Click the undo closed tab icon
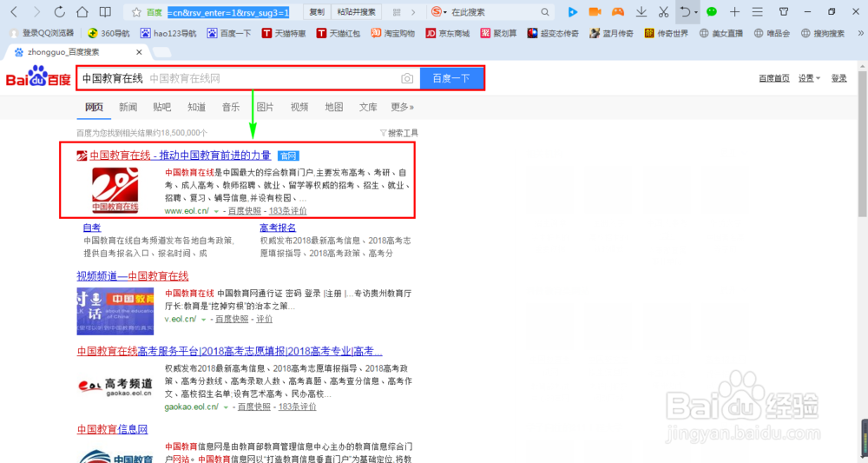 pyautogui.click(x=685, y=11)
